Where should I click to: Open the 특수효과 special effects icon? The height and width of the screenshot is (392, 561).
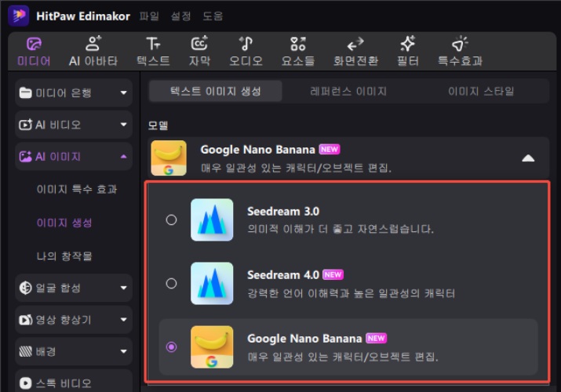tap(460, 44)
